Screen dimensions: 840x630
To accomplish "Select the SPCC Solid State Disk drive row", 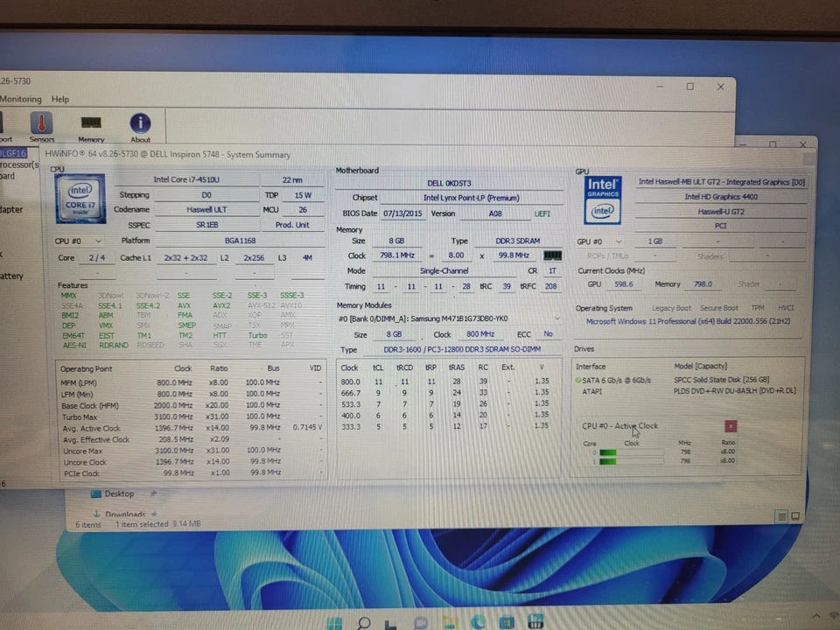I will point(686,380).
